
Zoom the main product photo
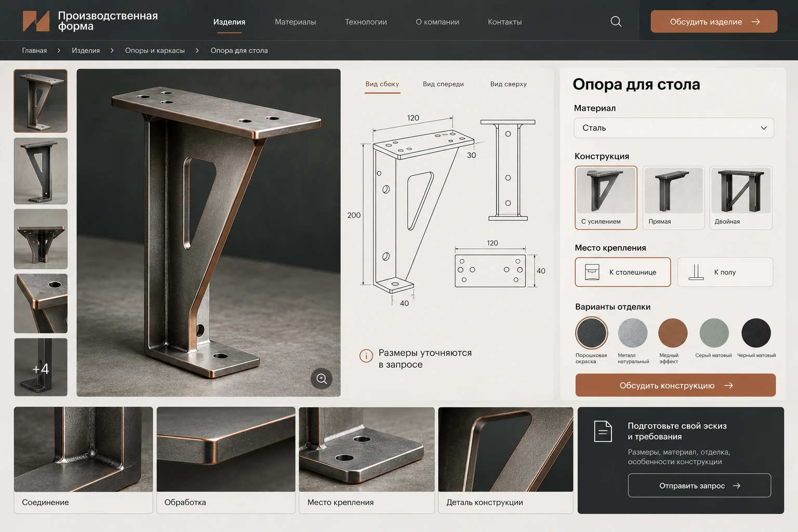coord(322,379)
